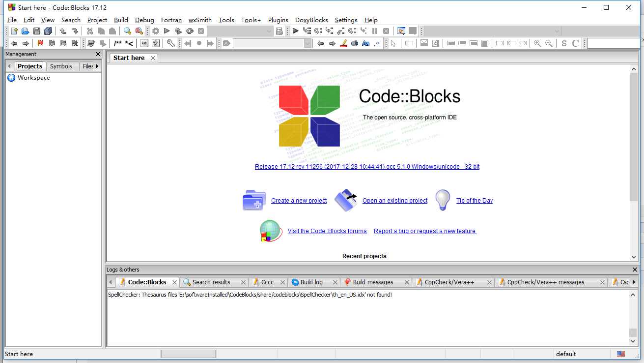Click the DoxyBlocks wrench preferences icon
The width and height of the screenshot is (644, 363).
170,43
